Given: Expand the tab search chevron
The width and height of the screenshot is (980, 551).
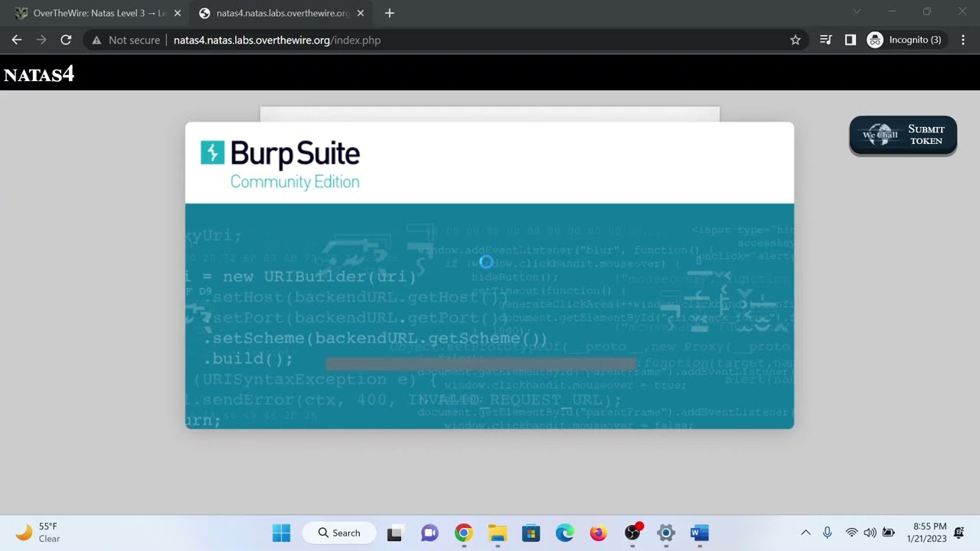Looking at the screenshot, I should click(x=857, y=11).
